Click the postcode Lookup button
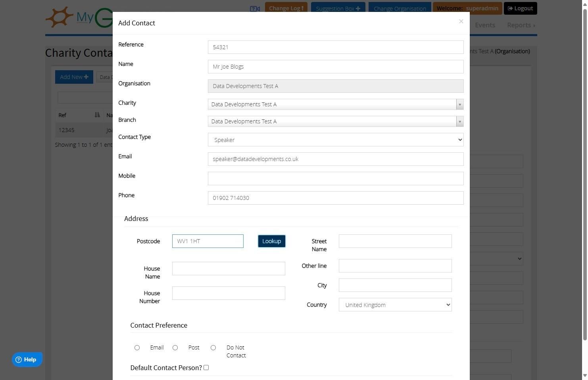Screen dimensions: 588x380 pyautogui.click(x=271, y=241)
